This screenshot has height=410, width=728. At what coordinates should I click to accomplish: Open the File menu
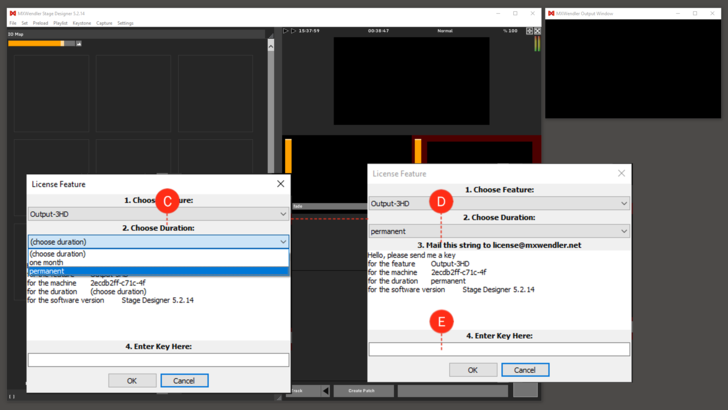pos(13,23)
